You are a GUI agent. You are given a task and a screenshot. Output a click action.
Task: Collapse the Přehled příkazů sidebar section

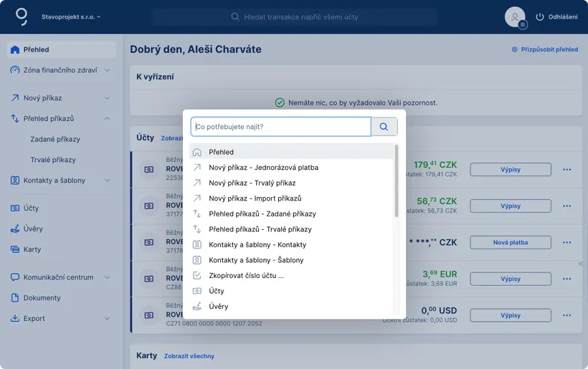pyautogui.click(x=107, y=118)
